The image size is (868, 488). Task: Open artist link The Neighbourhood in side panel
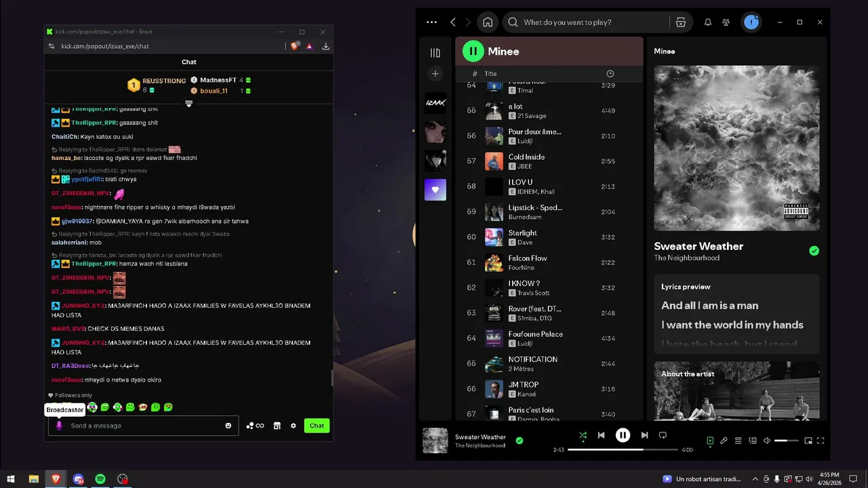tap(686, 258)
